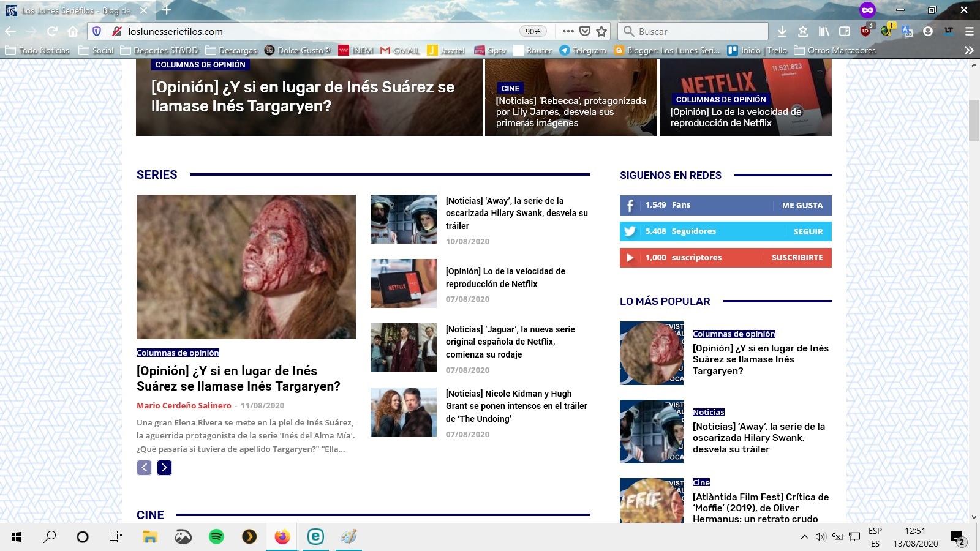Toggle the sidebar view

(x=845, y=31)
